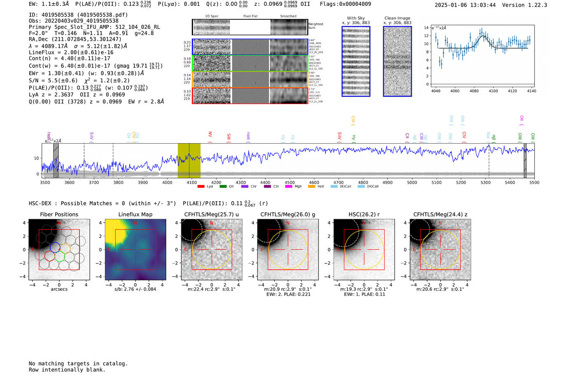Click the 'No matching targets in catalog.' text

click(78, 364)
